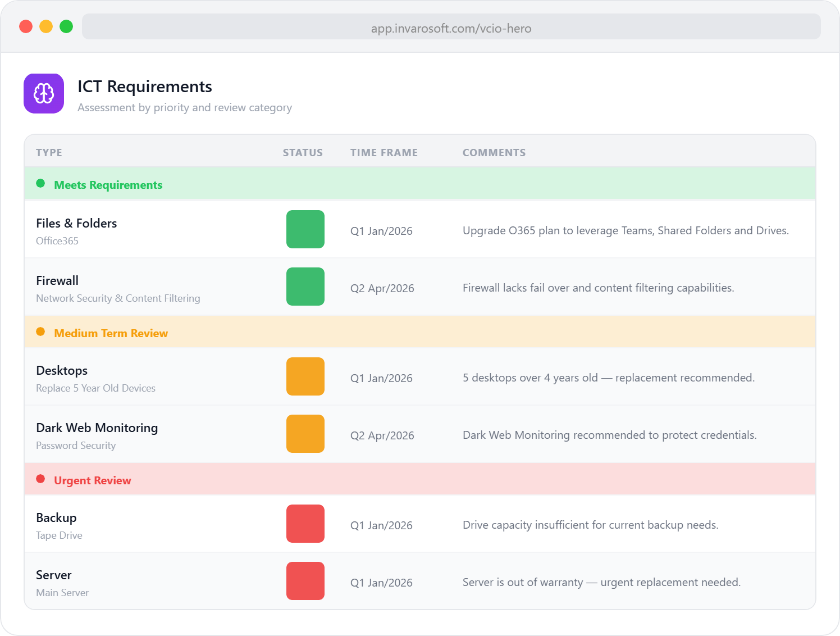Click the green dot beside Meets Requirements
The width and height of the screenshot is (840, 636).
40,183
